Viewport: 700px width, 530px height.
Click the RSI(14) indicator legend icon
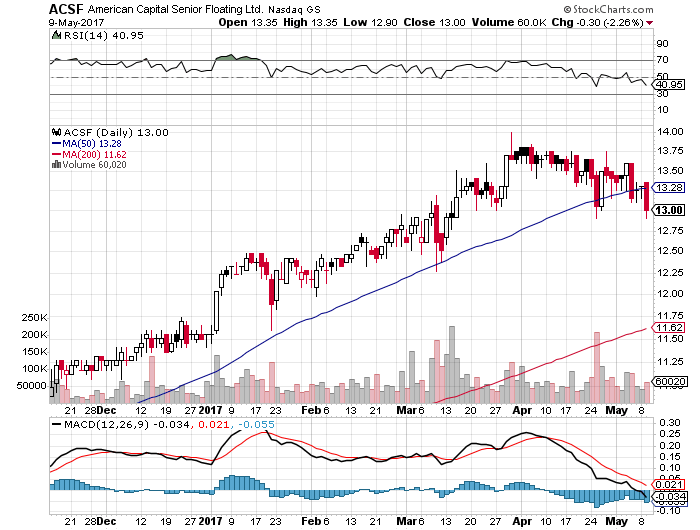[x=56, y=34]
